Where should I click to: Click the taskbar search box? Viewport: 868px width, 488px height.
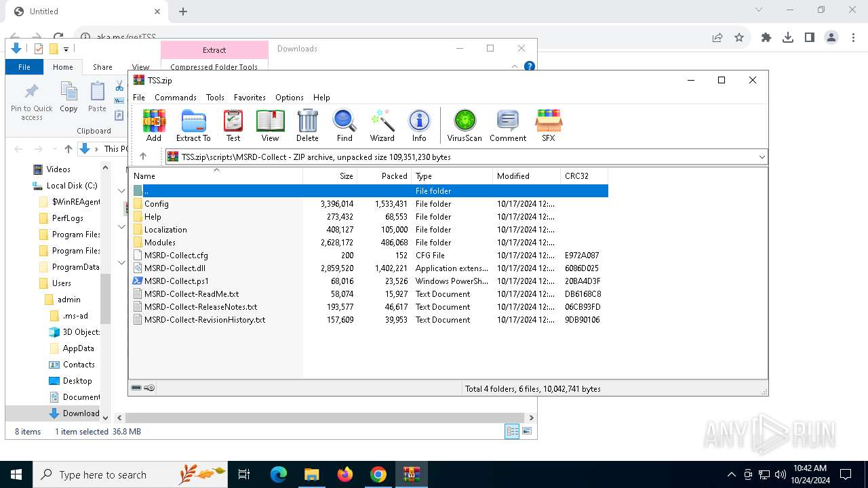click(130, 474)
